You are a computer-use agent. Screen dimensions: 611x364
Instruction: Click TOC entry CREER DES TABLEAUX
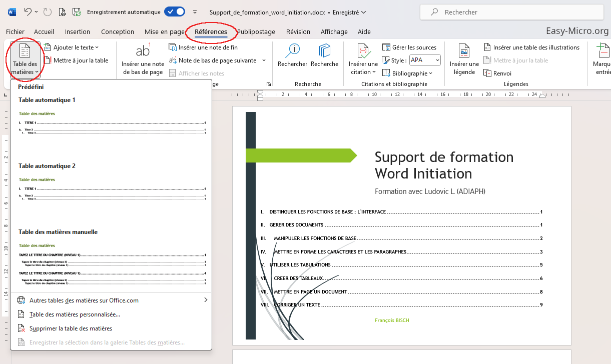point(298,278)
